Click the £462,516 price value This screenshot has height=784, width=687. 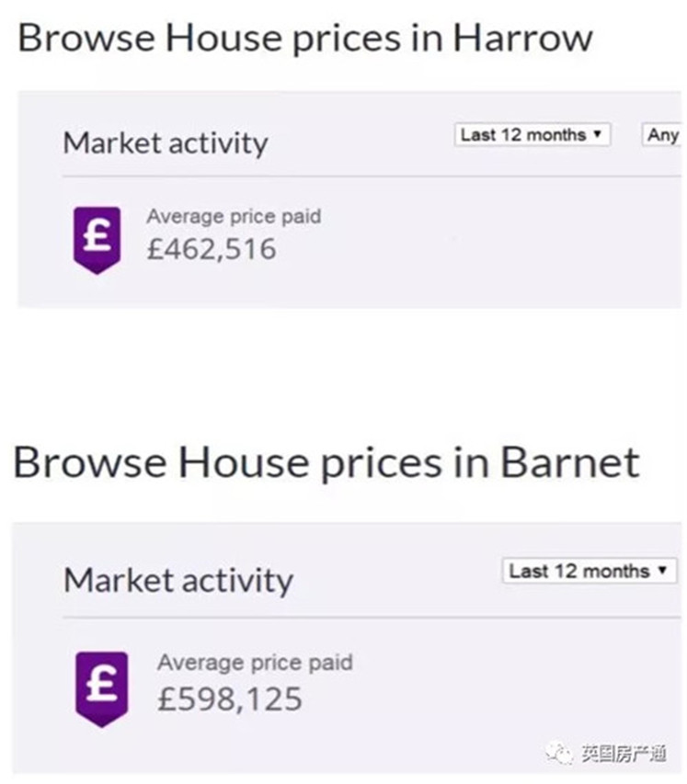coord(212,249)
